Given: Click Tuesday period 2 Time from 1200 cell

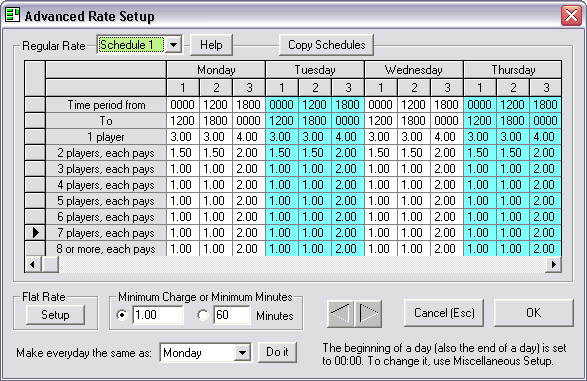Looking at the screenshot, I should 315,105.
